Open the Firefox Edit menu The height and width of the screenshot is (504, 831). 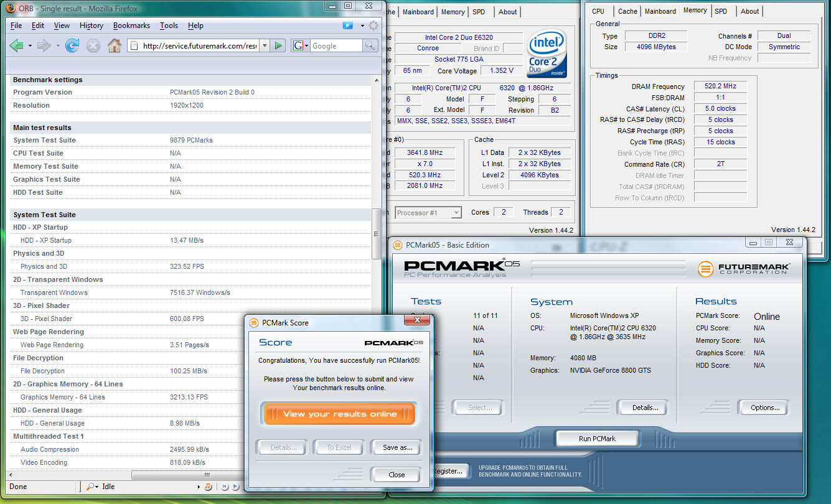[38, 26]
